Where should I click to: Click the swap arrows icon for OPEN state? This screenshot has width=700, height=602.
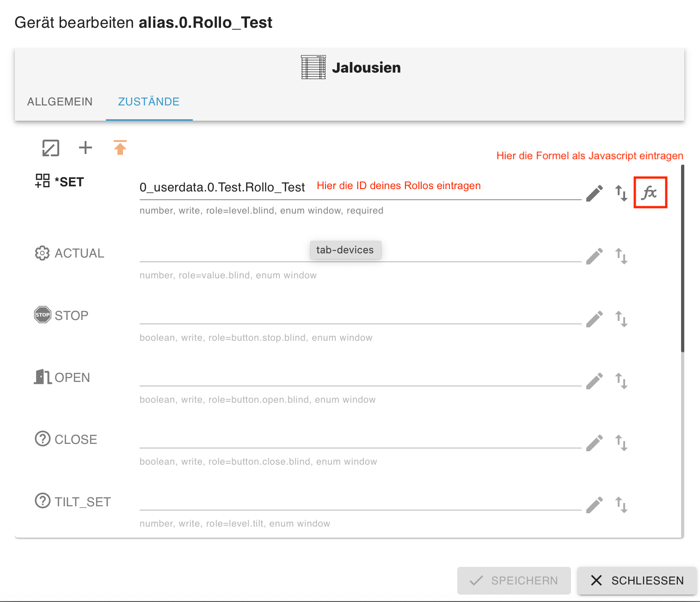[621, 381]
